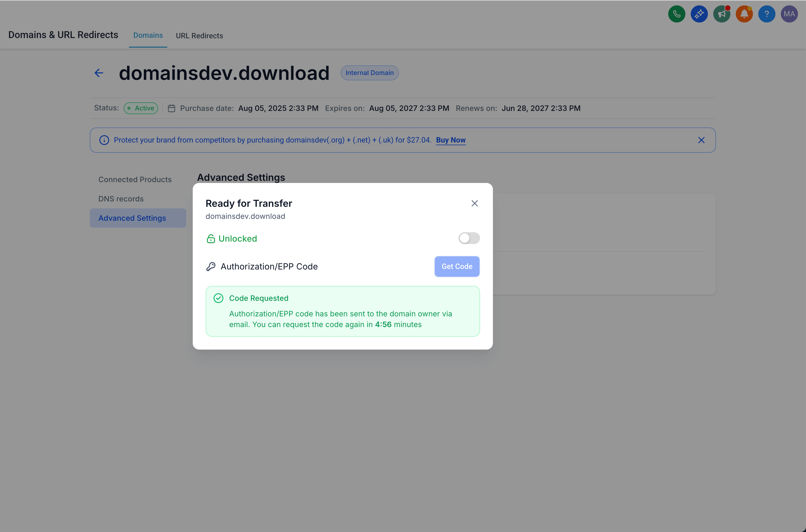This screenshot has height=532, width=806.
Task: Click the Internal Domain badge
Action: [x=369, y=73]
